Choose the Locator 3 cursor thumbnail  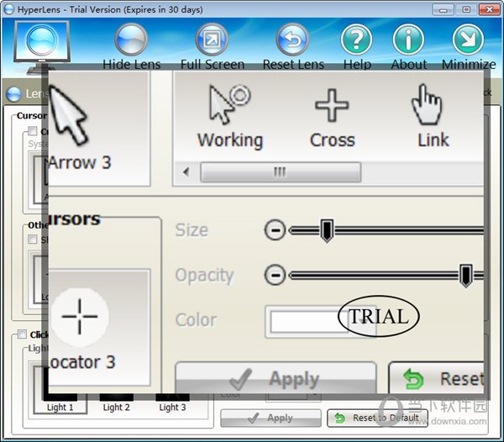(99, 327)
